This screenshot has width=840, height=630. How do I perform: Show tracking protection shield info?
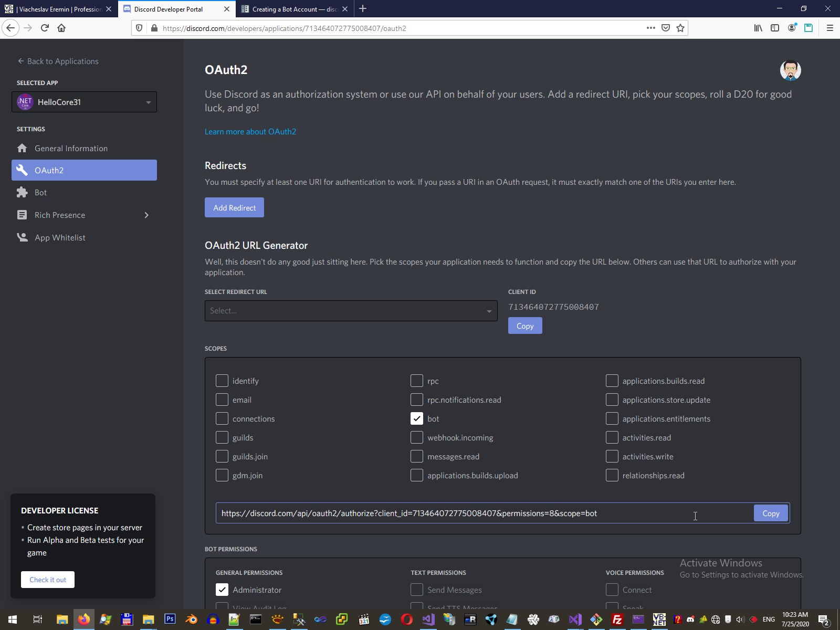pos(139,28)
